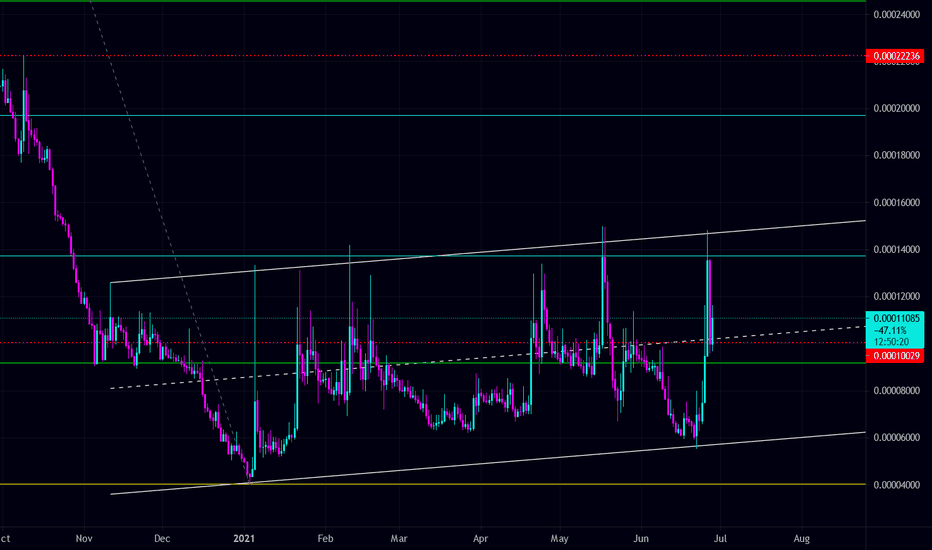Click the 0.00004000 price axis label

pos(896,485)
